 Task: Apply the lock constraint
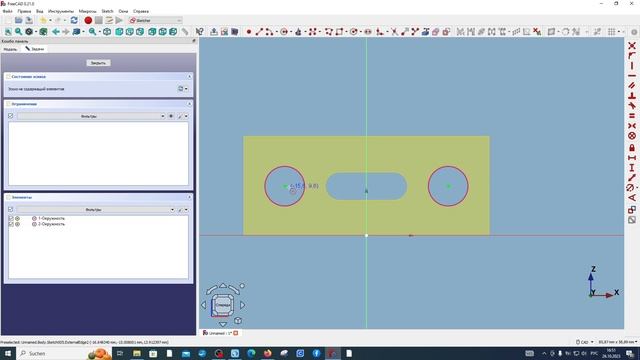click(x=632, y=147)
